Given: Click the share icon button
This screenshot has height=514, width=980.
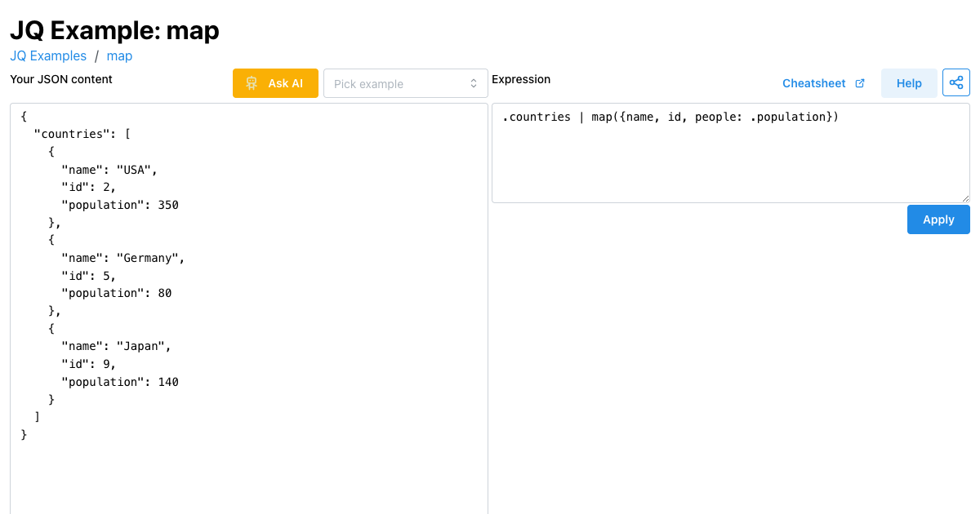Looking at the screenshot, I should pyautogui.click(x=956, y=82).
